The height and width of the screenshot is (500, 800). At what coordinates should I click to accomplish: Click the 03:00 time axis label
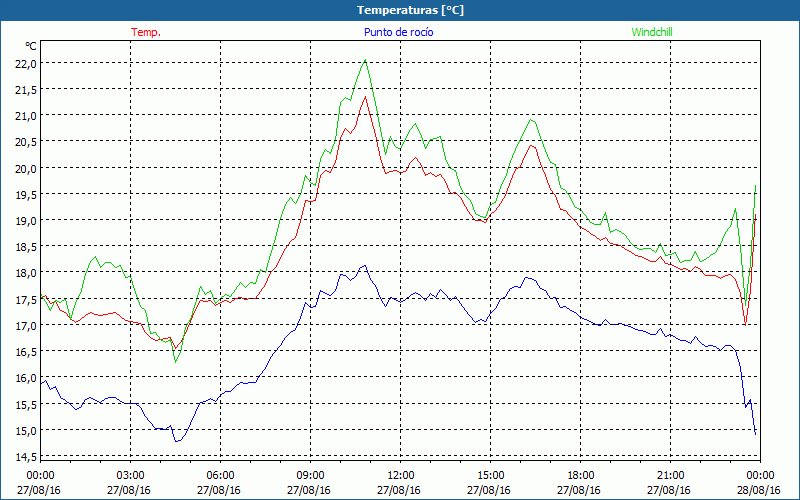tap(131, 476)
